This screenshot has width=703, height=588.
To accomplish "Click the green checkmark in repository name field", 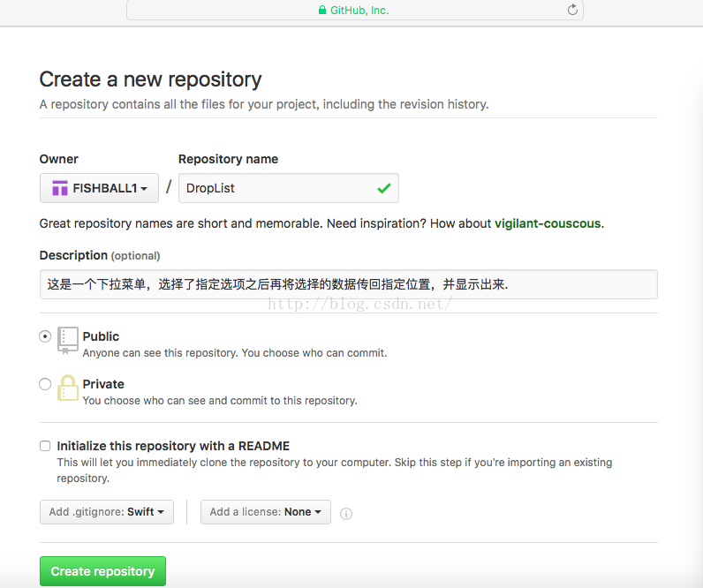I will pos(384,188).
